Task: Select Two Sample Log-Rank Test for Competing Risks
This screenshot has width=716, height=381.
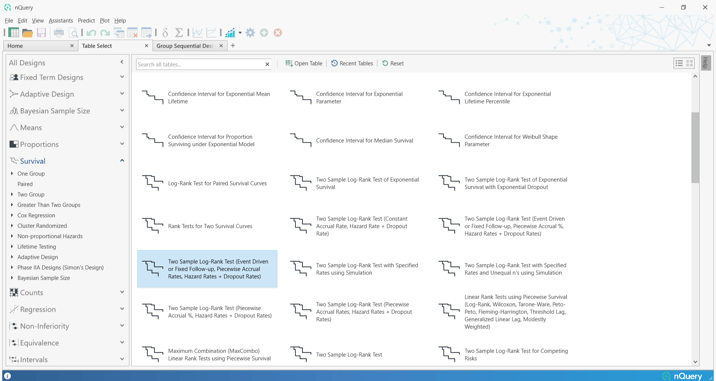Action: 504,355
